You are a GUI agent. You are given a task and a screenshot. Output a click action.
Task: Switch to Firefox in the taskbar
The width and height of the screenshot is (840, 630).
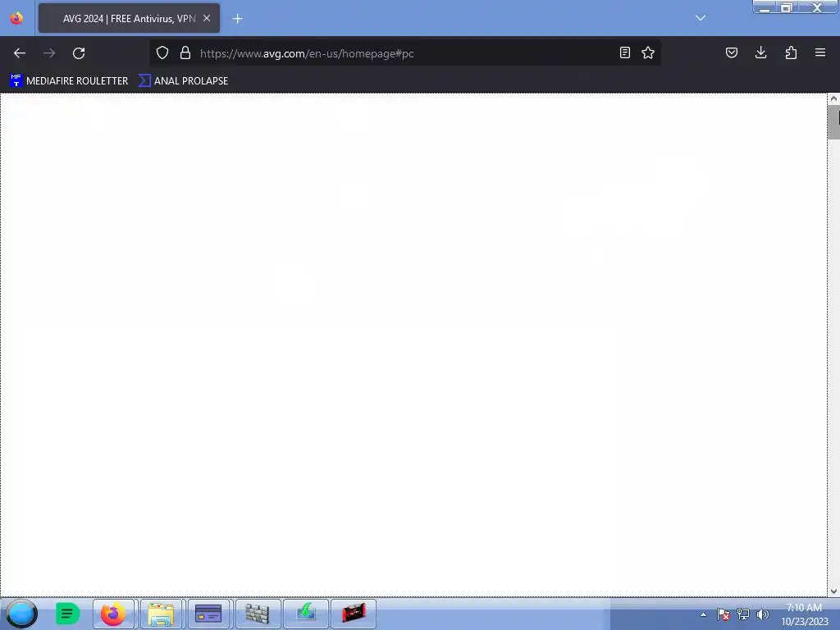pos(113,614)
